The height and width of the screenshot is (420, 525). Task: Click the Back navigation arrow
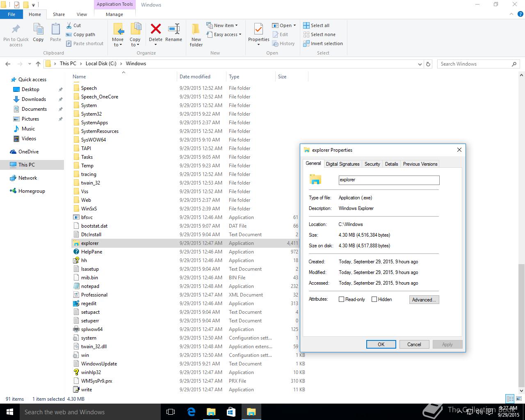click(8, 64)
